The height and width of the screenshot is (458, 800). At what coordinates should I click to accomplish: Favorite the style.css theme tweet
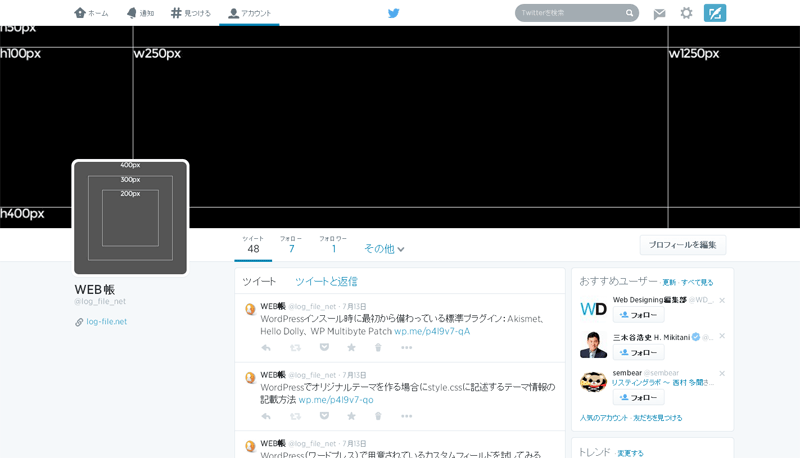[x=351, y=416]
